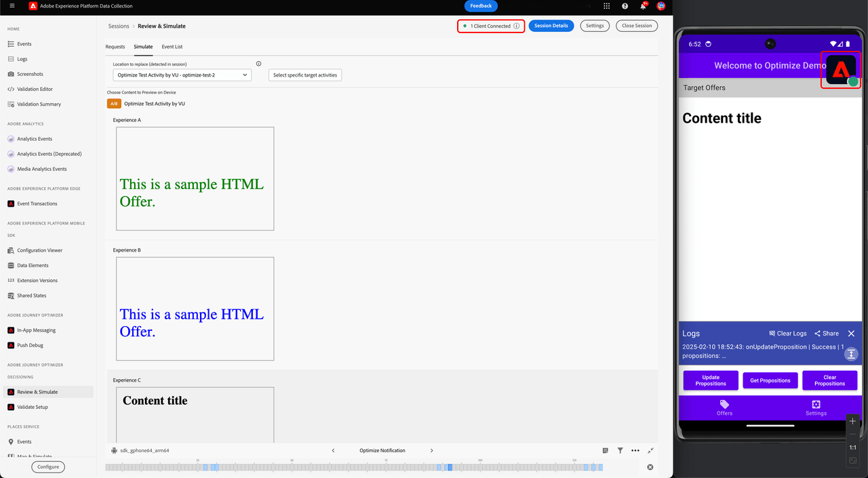This screenshot has width=868, height=478.
Task: Tap Get Propositions button on phone
Action: pos(770,380)
